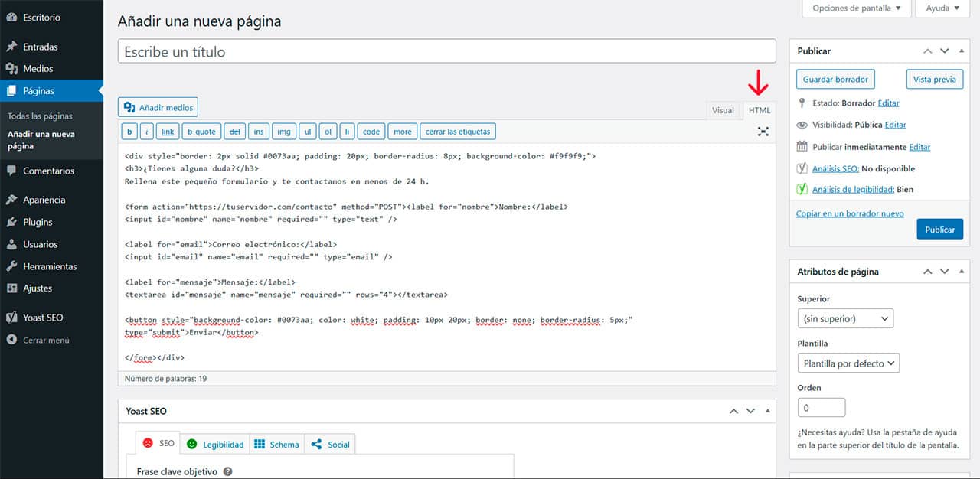Image resolution: width=980 pixels, height=479 pixels.
Task: Insert code tag from toolbar
Action: pyautogui.click(x=371, y=132)
